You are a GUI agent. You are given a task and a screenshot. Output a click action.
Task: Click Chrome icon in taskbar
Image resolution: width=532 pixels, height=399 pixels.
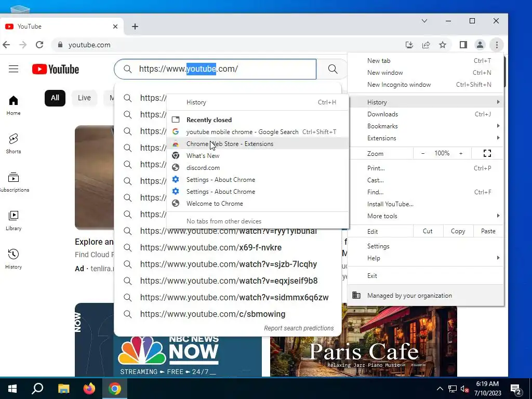(x=115, y=389)
